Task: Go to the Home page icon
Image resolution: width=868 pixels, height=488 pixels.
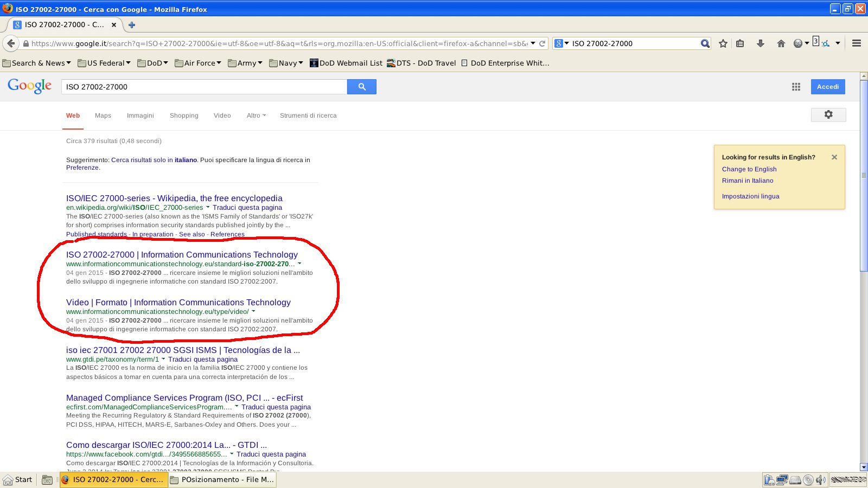Action: 781,43
